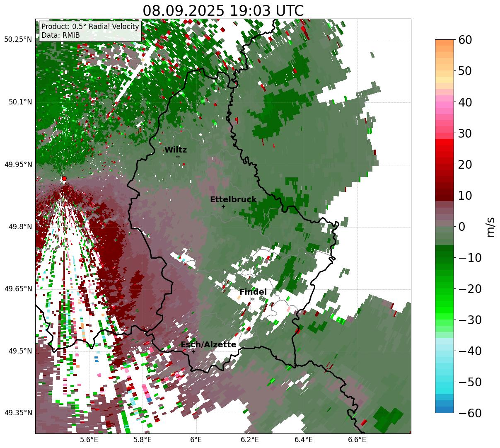Image resolution: width=500 pixels, height=448 pixels.
Task: Click the −20 tick on the colorbar
Action: [x=470, y=289]
